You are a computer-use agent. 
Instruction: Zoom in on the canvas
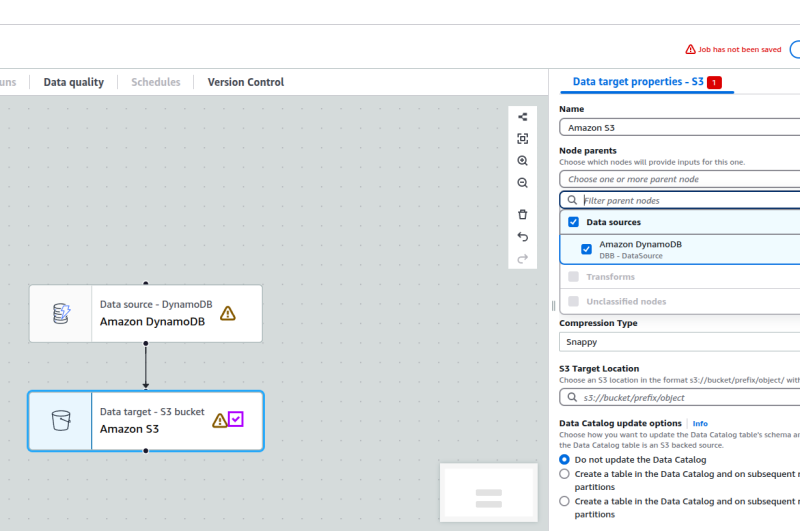(522, 161)
